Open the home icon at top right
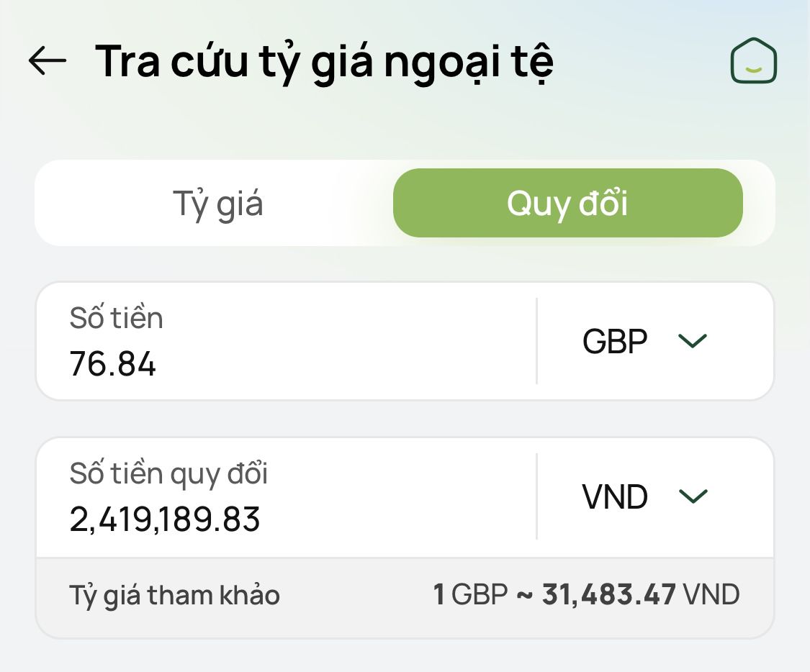The height and width of the screenshot is (672, 810). 754,60
